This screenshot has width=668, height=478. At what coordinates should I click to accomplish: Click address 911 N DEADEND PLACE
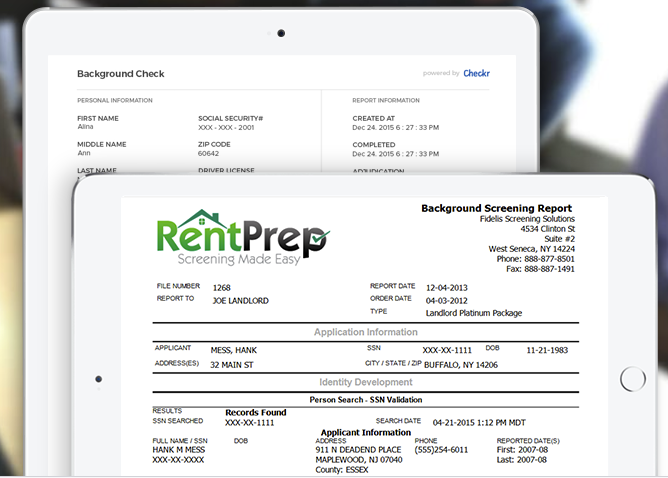point(358,450)
